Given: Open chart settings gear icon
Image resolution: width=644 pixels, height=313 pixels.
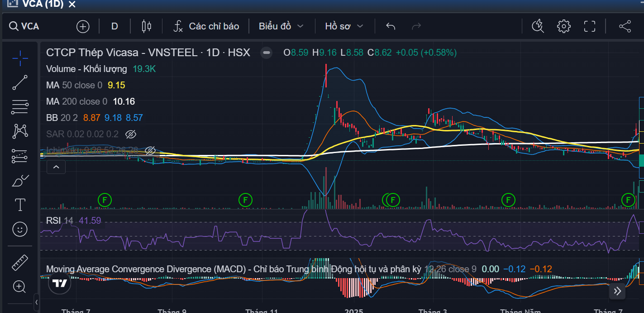Looking at the screenshot, I should pos(563,26).
